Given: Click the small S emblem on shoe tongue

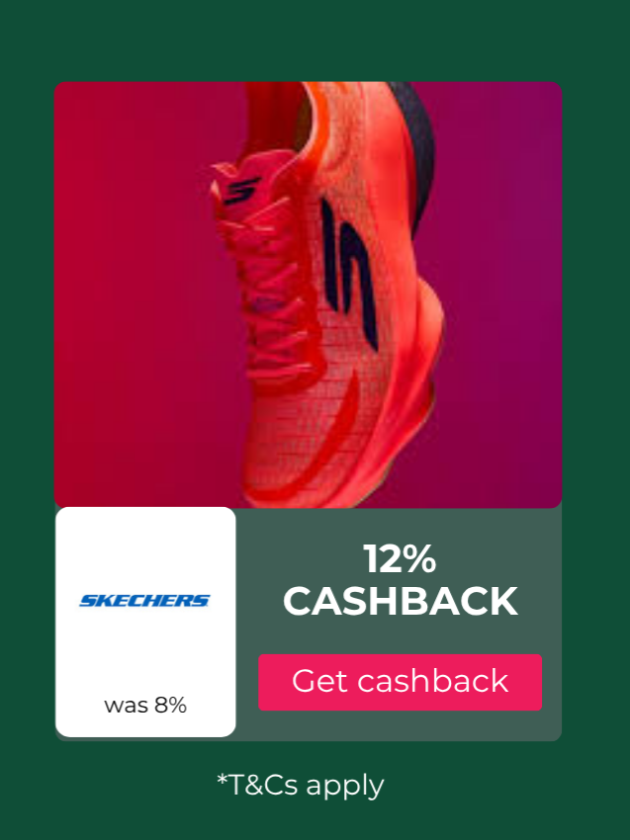Looking at the screenshot, I should (x=241, y=191).
